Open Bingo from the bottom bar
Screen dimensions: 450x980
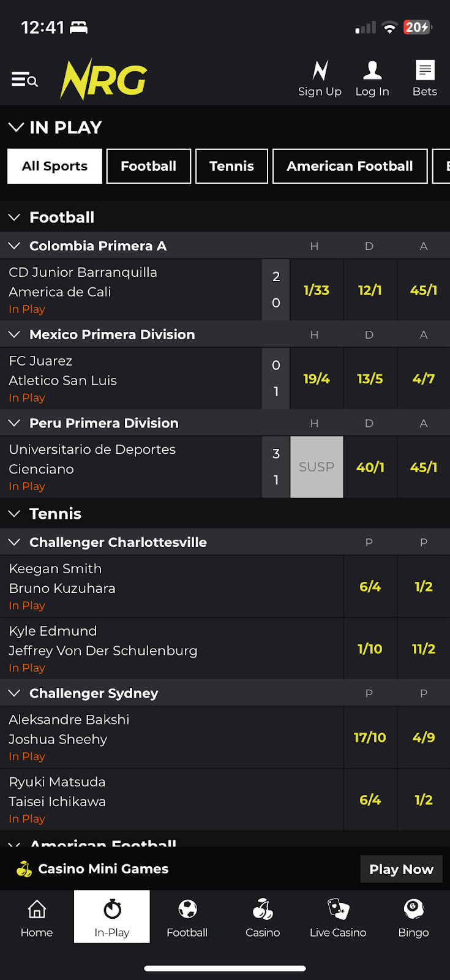[413, 918]
